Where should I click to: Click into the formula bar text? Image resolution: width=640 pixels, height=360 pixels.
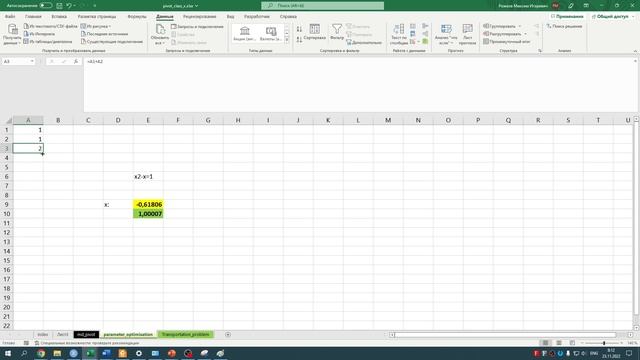(359, 84)
